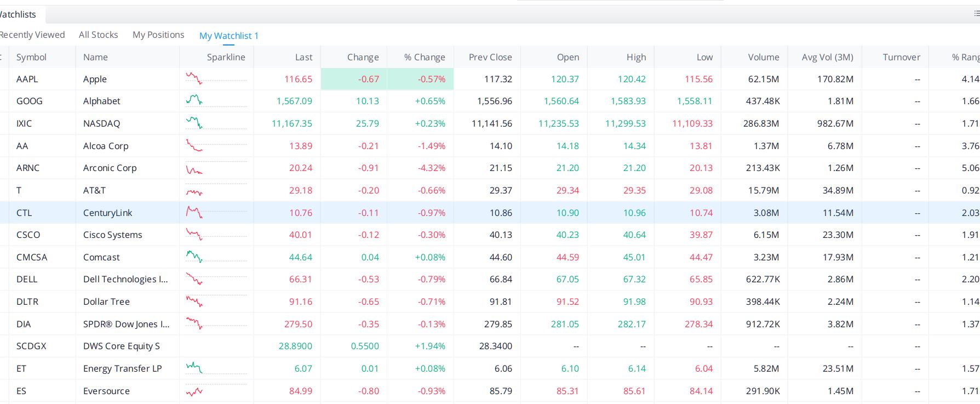
Task: Select the My Watchlist 1 tab
Action: click(229, 36)
